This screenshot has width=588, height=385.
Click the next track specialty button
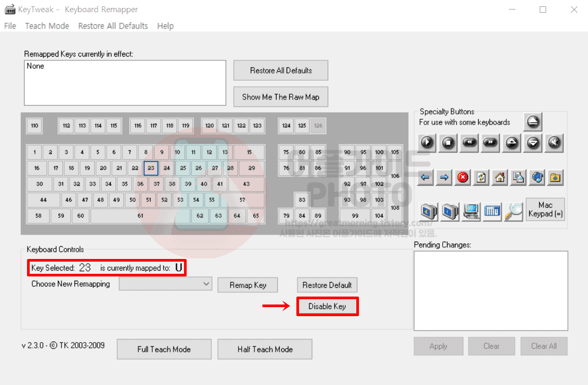click(490, 142)
